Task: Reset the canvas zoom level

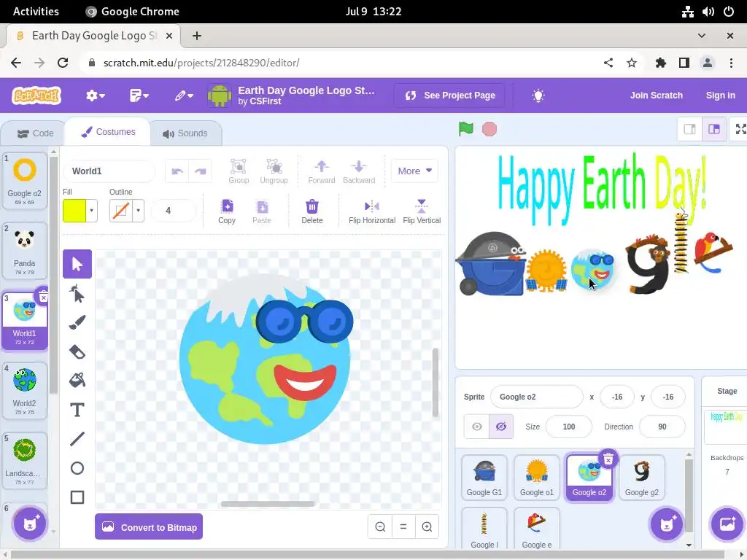Action: [x=403, y=526]
